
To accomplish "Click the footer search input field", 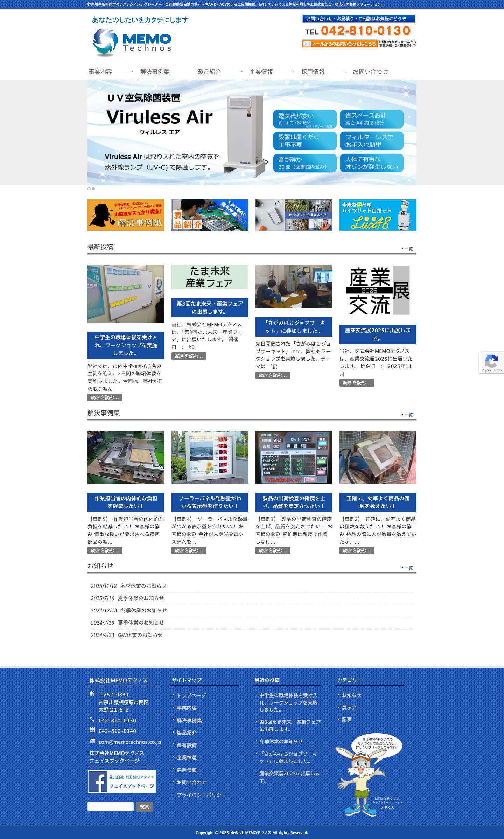I will click(111, 806).
